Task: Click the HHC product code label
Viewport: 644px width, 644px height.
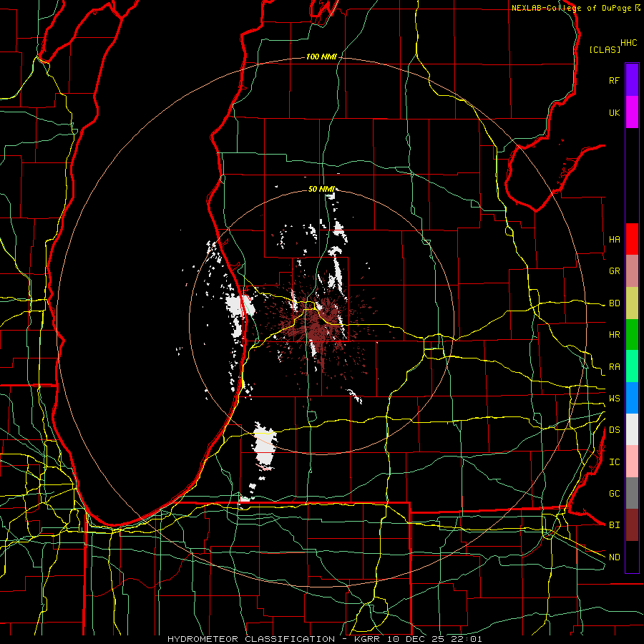Action: pos(628,43)
